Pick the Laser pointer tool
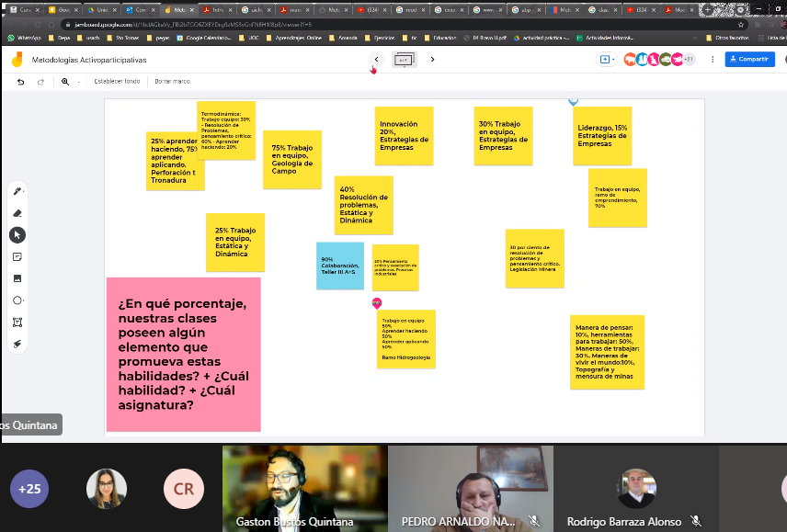Viewport: 787px width, 532px height. [x=17, y=344]
